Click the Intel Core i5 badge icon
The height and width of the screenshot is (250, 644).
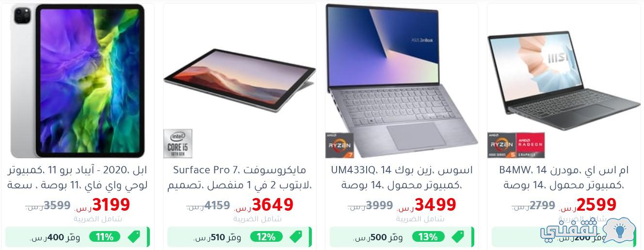177,144
